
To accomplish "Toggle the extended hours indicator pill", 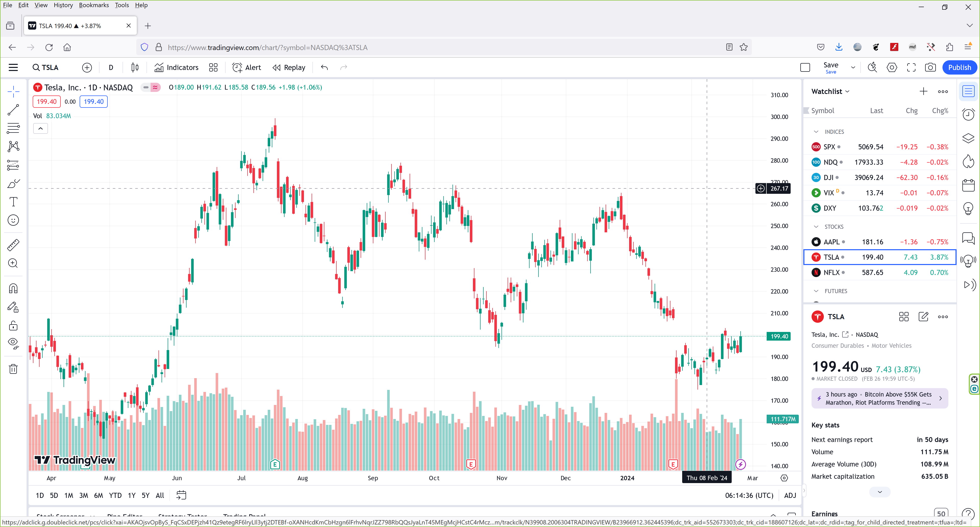I will tap(151, 88).
